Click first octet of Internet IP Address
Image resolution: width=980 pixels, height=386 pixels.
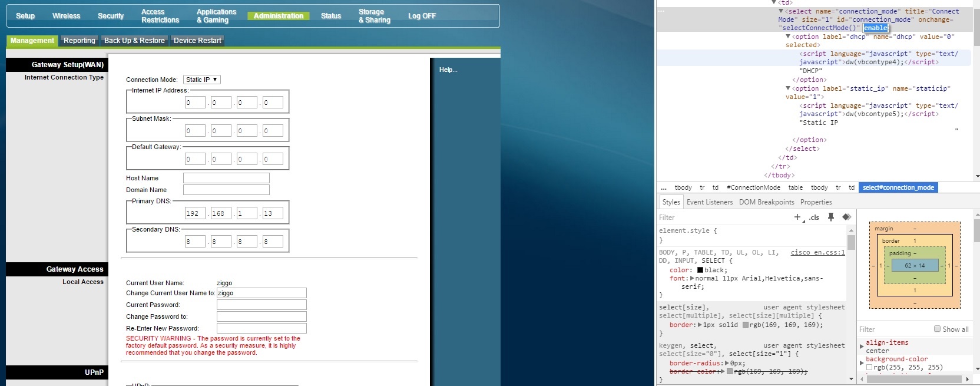tap(195, 103)
